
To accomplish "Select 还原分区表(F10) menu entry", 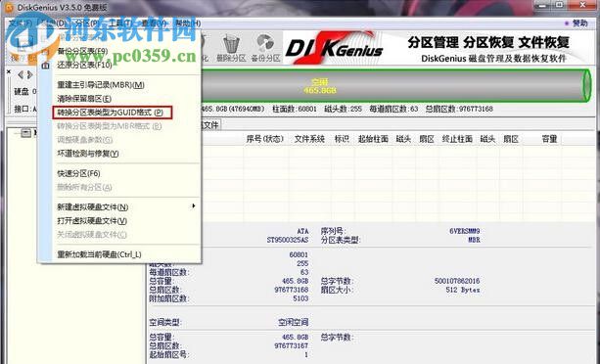I will (x=84, y=65).
